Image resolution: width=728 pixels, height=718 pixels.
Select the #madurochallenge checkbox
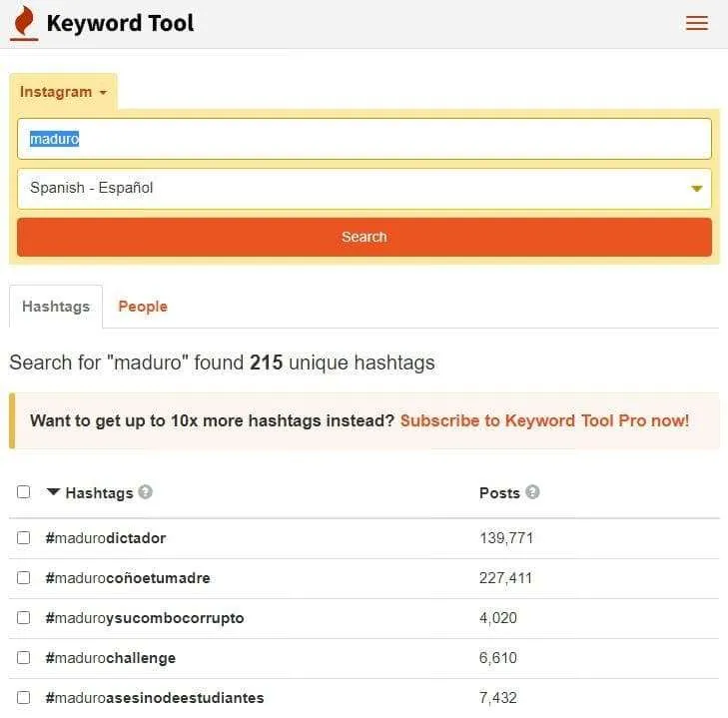(x=24, y=658)
